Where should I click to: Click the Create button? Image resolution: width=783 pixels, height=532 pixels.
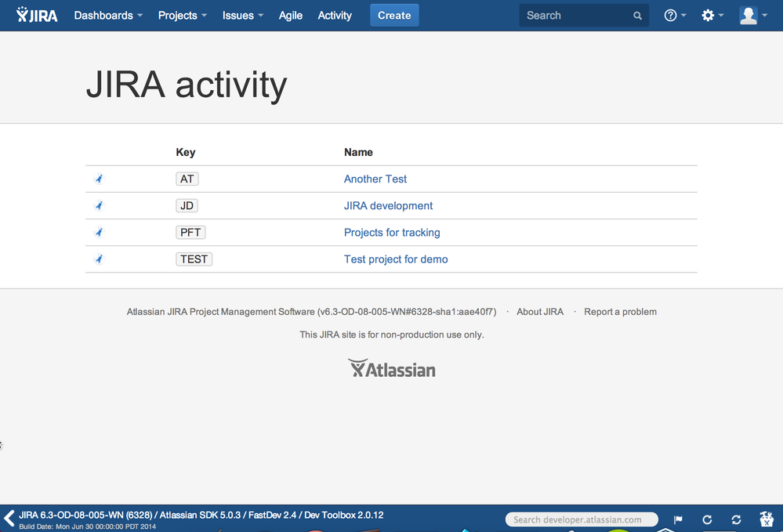pos(394,16)
